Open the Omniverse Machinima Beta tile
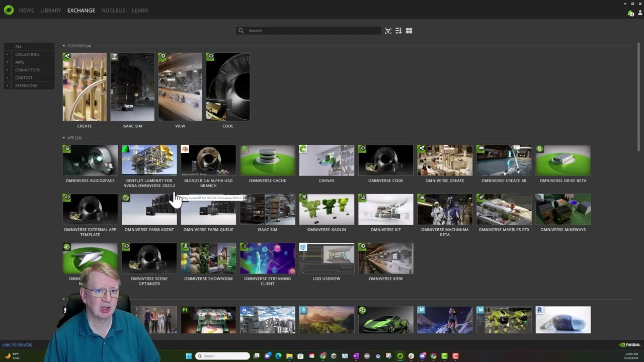The width and height of the screenshot is (644, 362). [x=445, y=215]
